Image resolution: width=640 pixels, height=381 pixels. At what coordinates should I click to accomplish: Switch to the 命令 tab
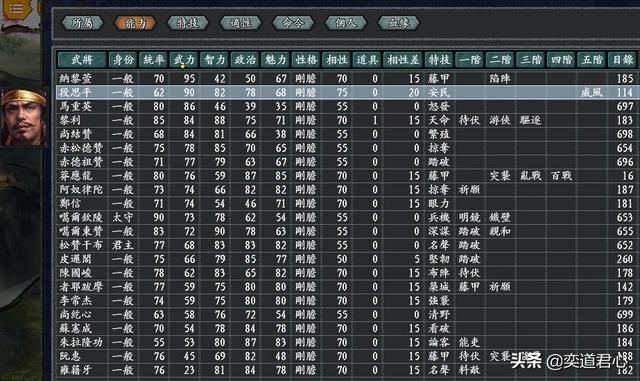click(293, 23)
